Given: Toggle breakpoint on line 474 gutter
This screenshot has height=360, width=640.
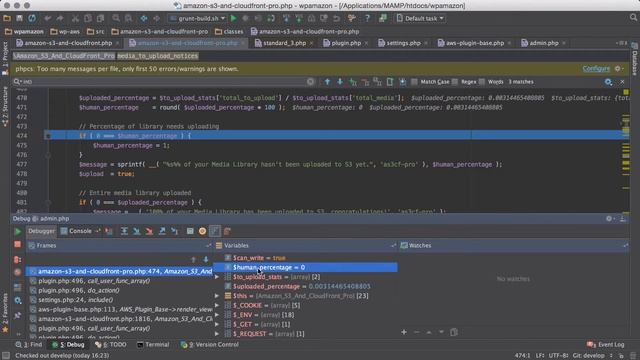Looking at the screenshot, I should coord(48,136).
